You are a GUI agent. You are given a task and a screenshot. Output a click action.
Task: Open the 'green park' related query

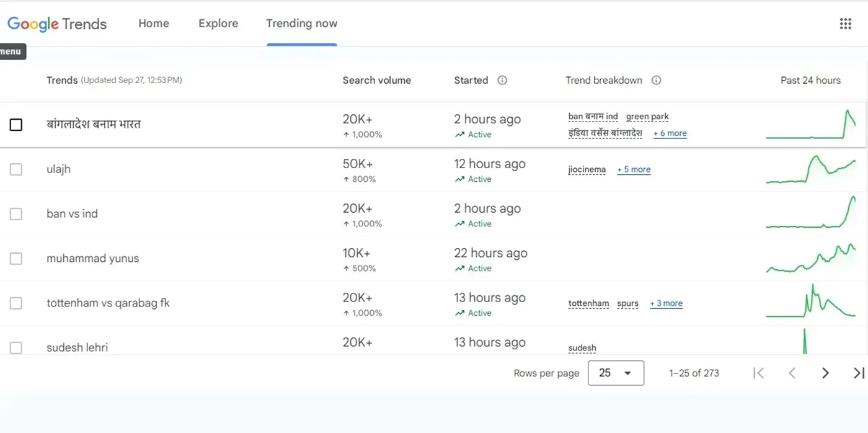click(x=647, y=117)
